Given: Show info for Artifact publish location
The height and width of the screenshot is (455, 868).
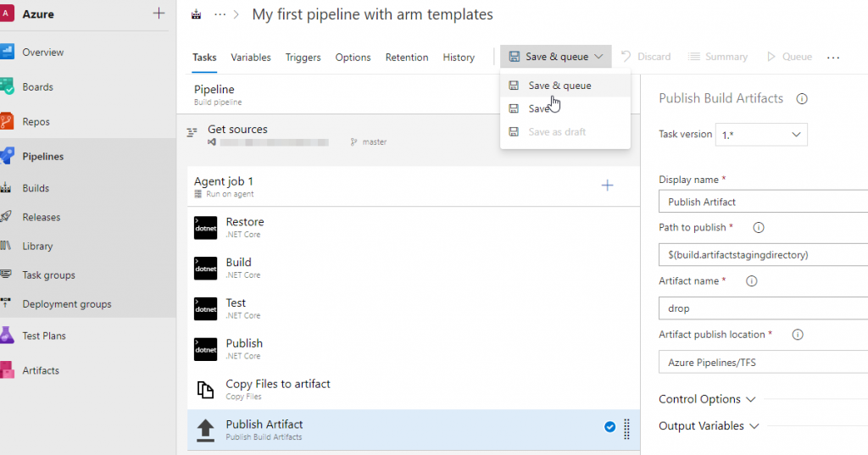Looking at the screenshot, I should pos(797,335).
